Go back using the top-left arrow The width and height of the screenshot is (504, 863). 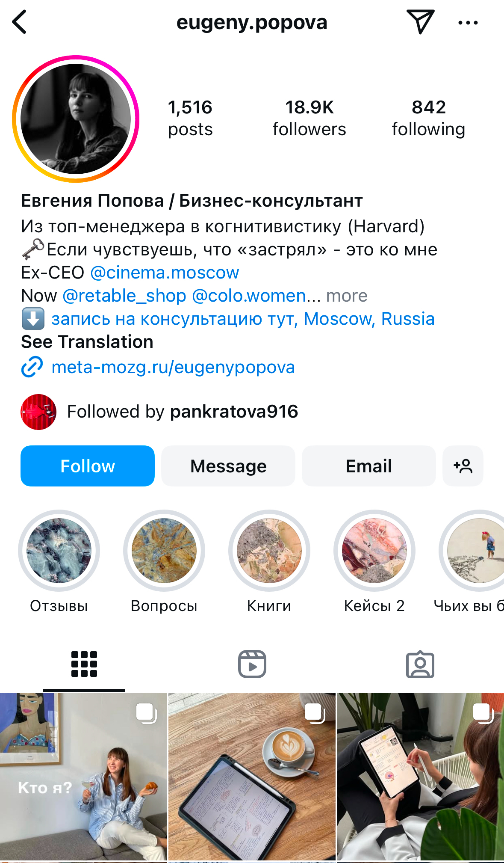click(20, 22)
